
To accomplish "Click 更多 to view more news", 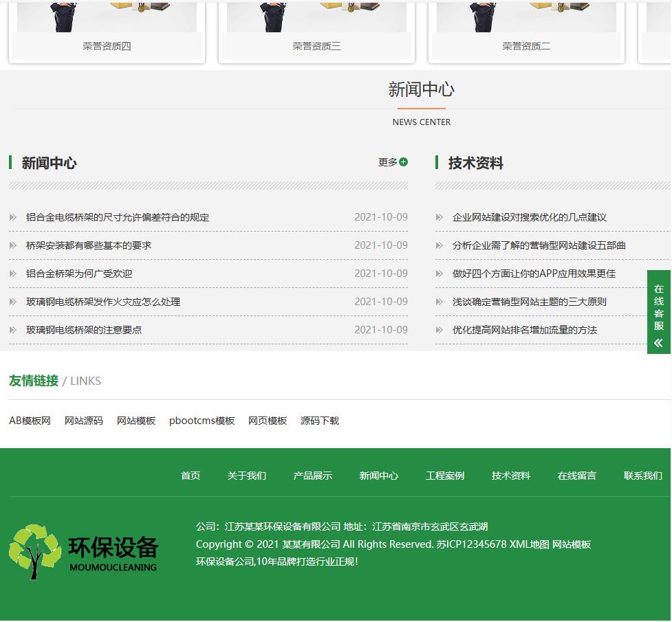I will (388, 162).
